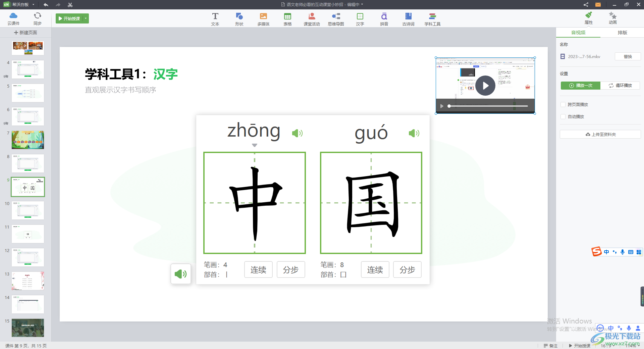The height and width of the screenshot is (349, 644).
Task: Open the 古诗词 poetry tool
Action: [408, 19]
